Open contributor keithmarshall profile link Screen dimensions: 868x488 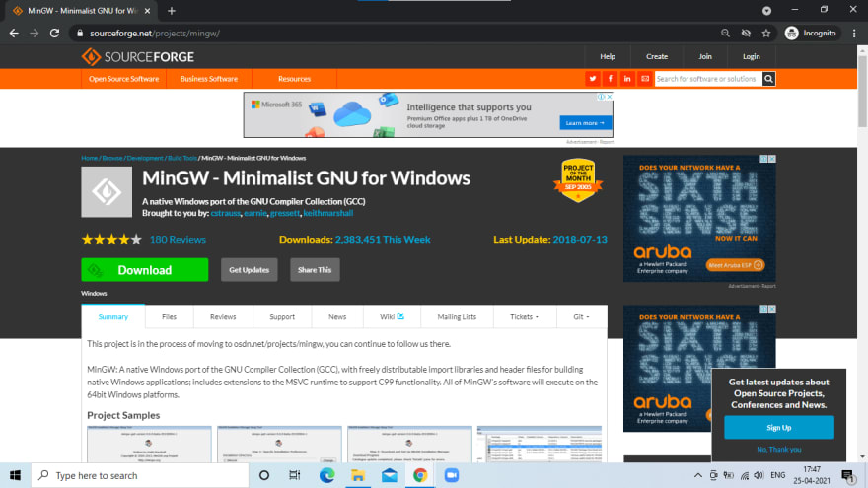pyautogui.click(x=327, y=213)
